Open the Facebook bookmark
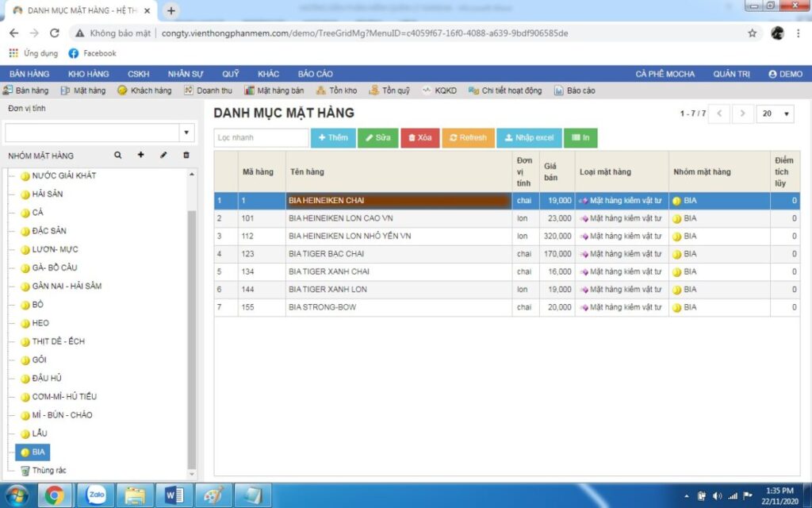 point(93,53)
